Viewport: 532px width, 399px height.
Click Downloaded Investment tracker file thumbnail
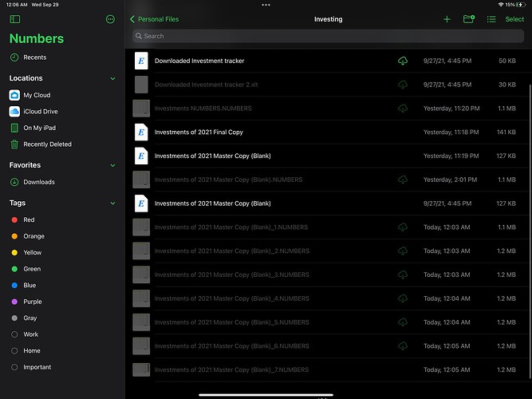pyautogui.click(x=141, y=61)
